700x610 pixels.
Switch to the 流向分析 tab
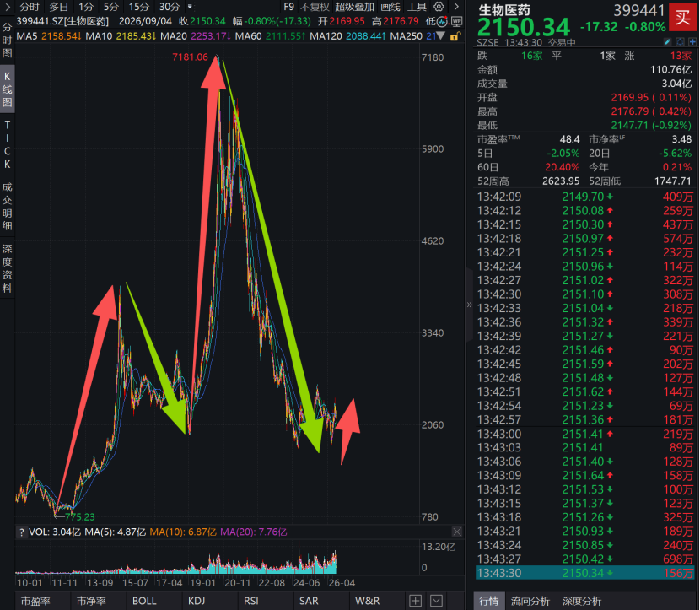click(530, 601)
